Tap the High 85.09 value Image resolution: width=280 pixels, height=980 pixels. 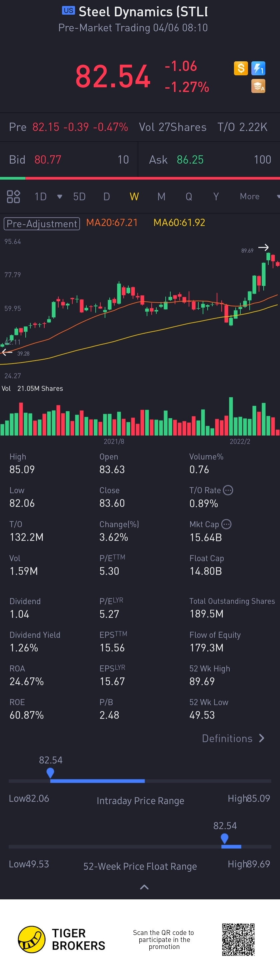[x=22, y=470]
